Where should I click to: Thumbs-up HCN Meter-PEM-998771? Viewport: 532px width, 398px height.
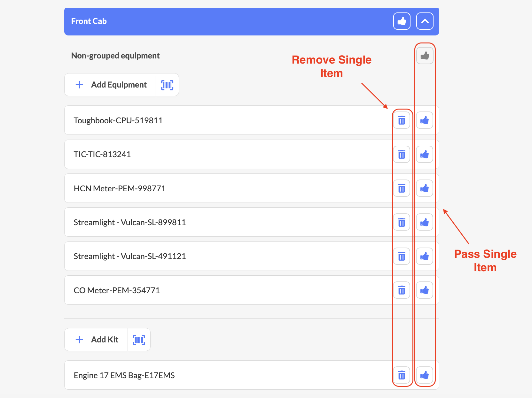(x=425, y=188)
